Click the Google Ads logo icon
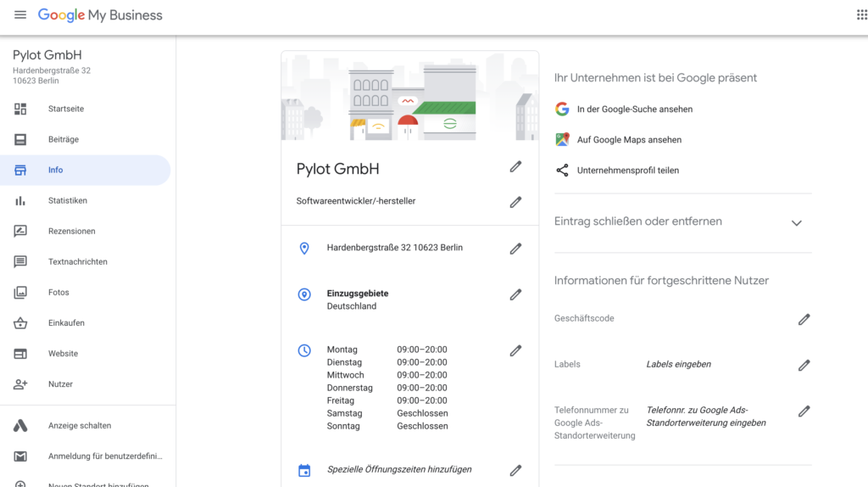Screen dimensions: 868x487 [20, 426]
